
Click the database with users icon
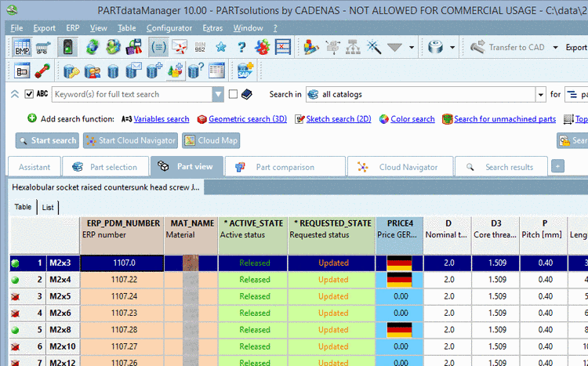[x=93, y=71]
